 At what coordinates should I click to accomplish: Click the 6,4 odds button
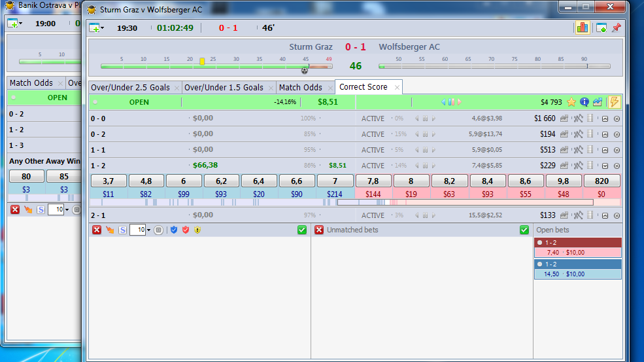[x=259, y=181]
